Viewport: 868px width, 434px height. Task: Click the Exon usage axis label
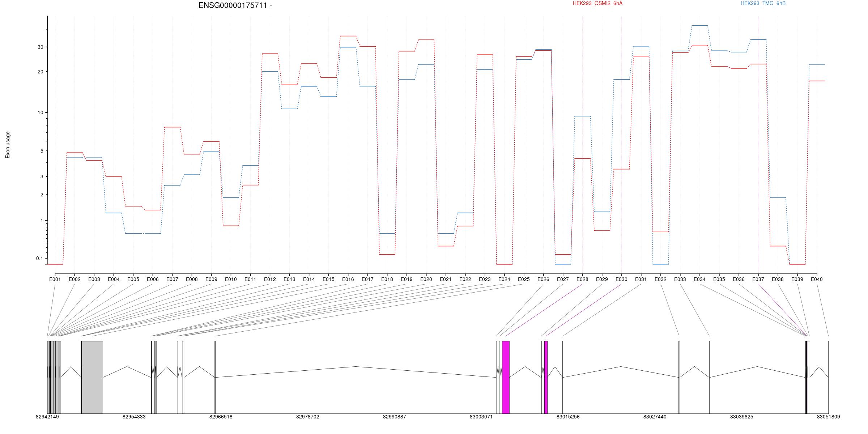[x=8, y=145]
